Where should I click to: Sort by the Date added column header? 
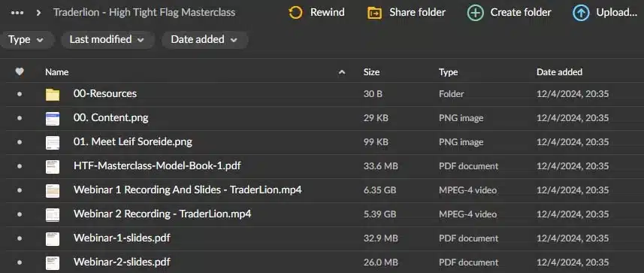pos(559,72)
